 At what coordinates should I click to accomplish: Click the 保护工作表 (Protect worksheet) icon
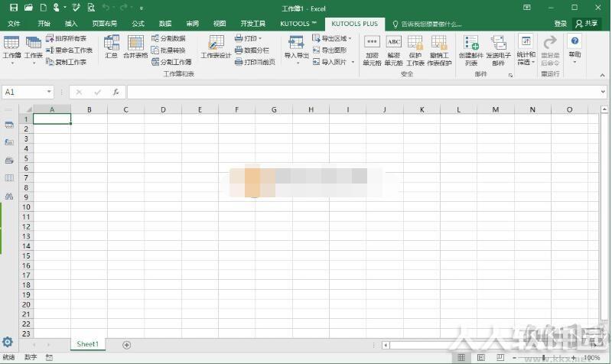415,50
